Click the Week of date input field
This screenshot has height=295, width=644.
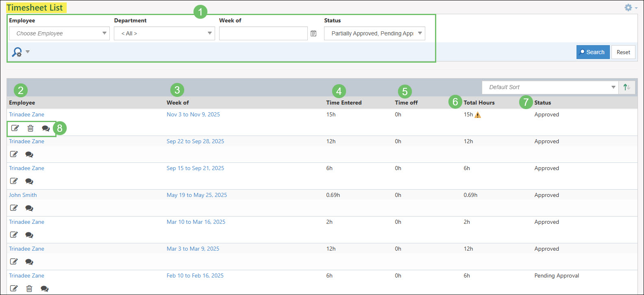[x=263, y=33]
